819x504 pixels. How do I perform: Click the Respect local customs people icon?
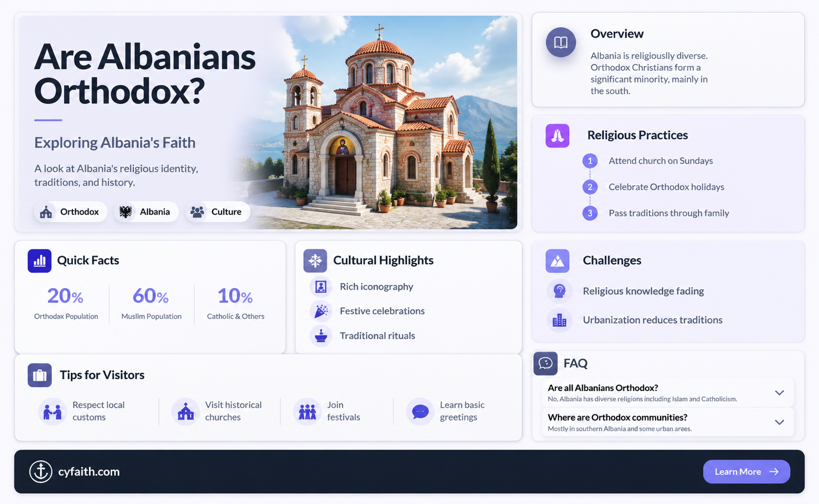(52, 411)
